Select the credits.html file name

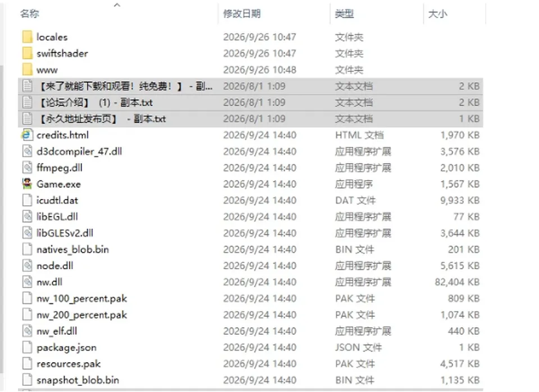point(62,135)
